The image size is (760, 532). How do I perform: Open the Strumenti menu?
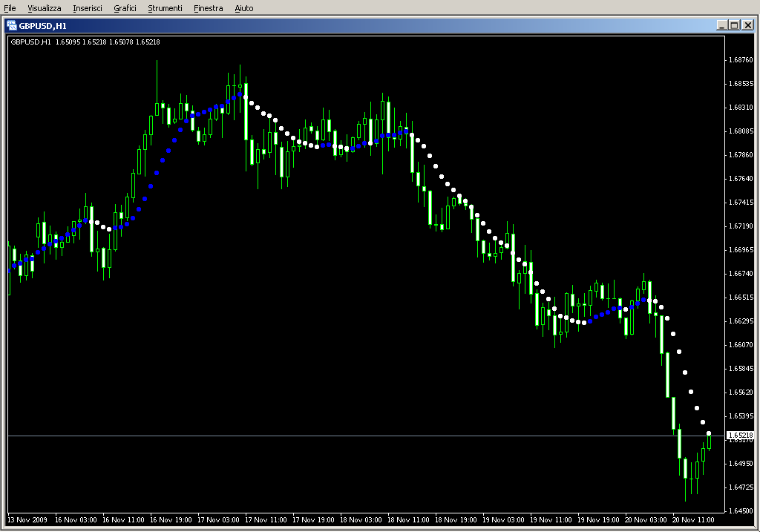click(x=165, y=8)
